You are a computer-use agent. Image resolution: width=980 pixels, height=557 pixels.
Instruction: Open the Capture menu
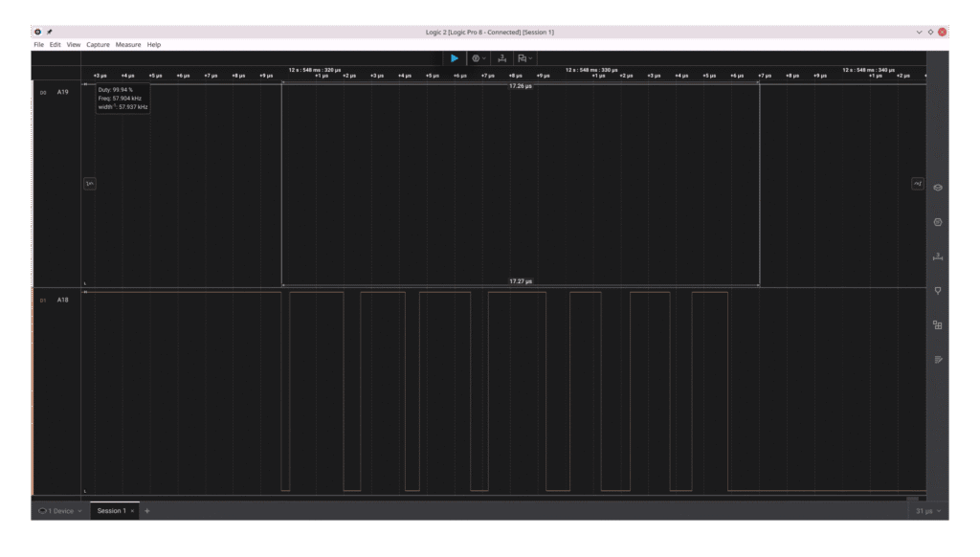98,45
